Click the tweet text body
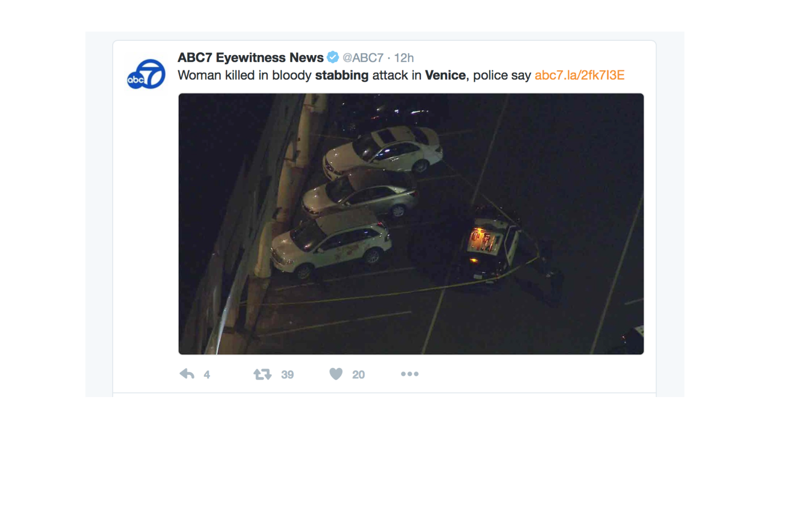 point(401,75)
